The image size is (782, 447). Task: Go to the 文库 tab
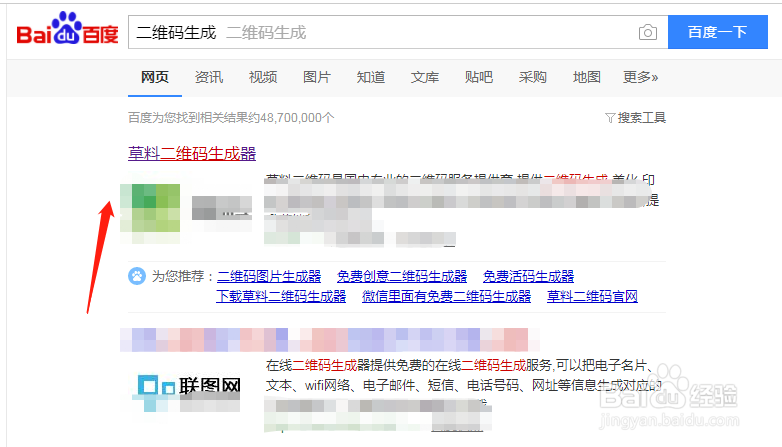tap(425, 77)
